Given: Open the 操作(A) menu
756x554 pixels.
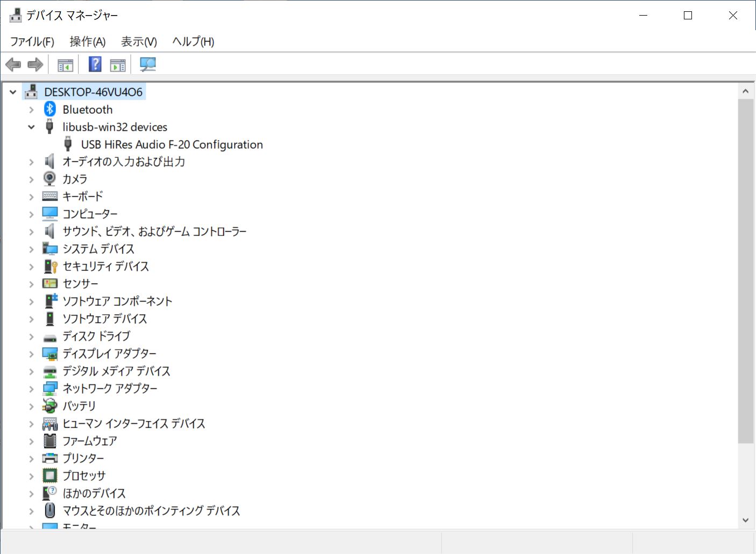Looking at the screenshot, I should (88, 41).
